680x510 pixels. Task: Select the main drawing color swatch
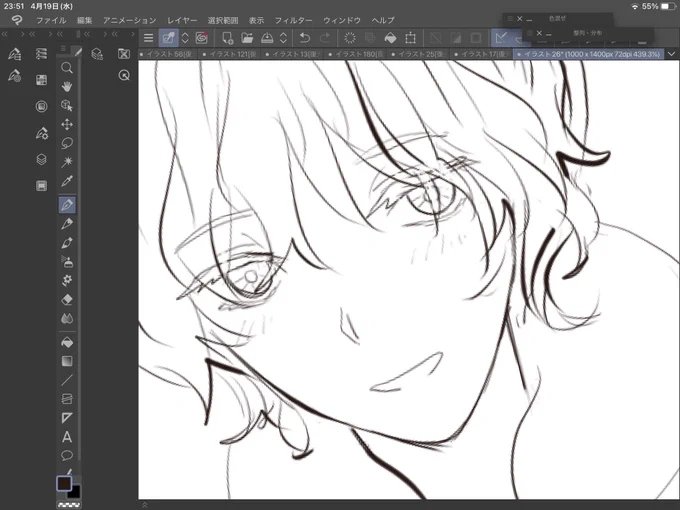[x=64, y=483]
